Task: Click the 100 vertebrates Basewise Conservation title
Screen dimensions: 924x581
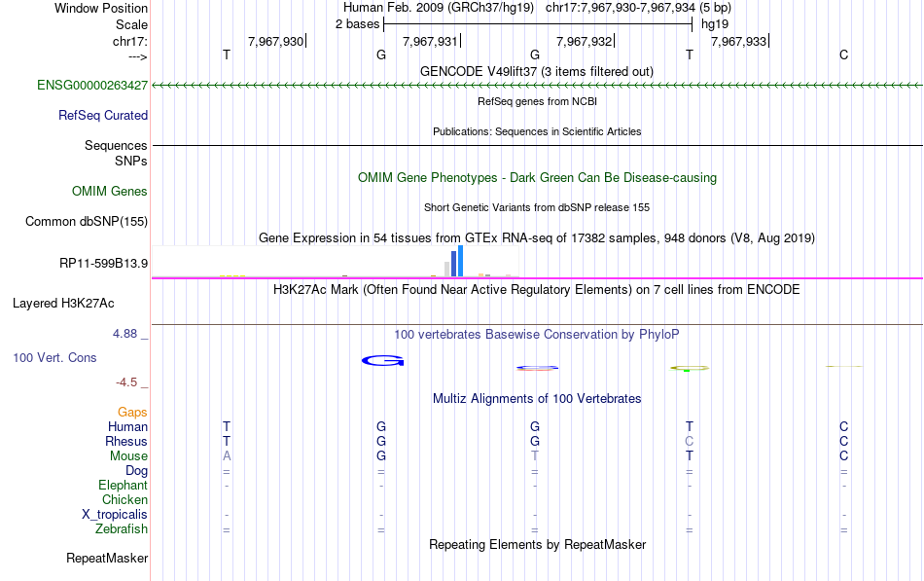Action: pyautogui.click(x=537, y=335)
